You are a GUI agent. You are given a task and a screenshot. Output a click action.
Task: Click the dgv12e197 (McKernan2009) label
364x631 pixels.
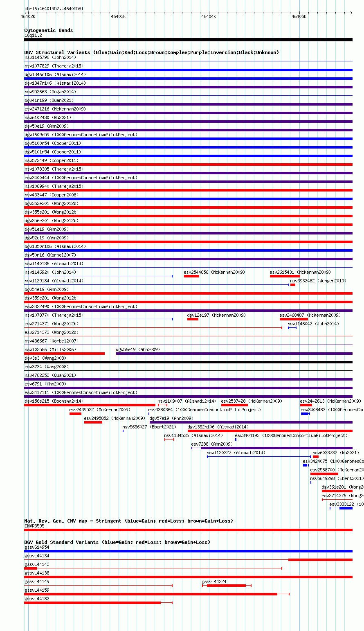click(x=216, y=315)
